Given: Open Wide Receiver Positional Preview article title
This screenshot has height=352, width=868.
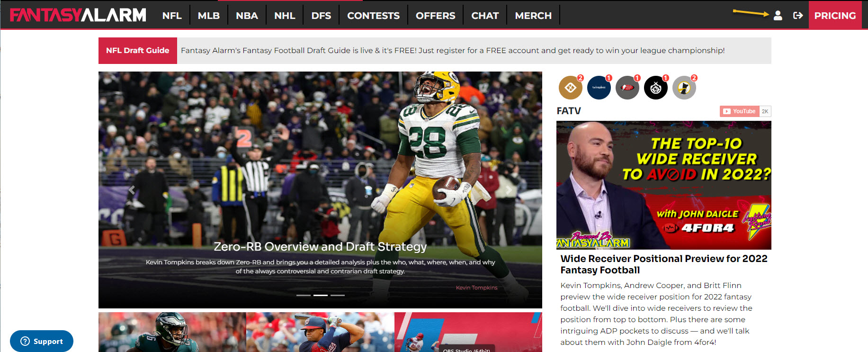Looking at the screenshot, I should coord(664,264).
